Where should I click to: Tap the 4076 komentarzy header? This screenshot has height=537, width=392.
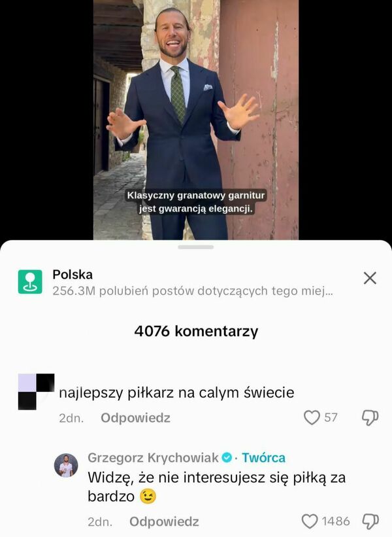tap(196, 331)
